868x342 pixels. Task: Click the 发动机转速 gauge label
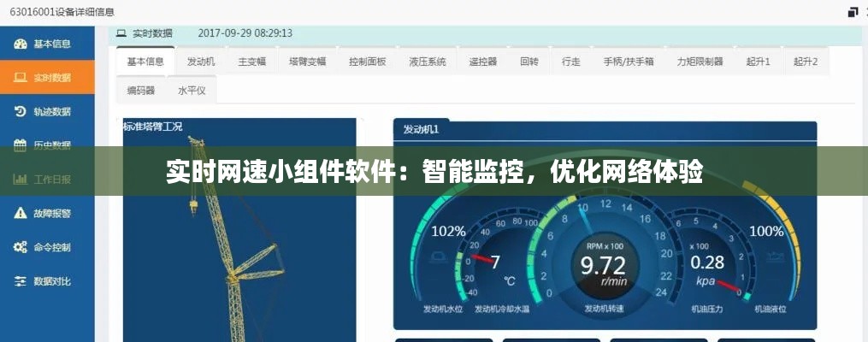pyautogui.click(x=604, y=309)
